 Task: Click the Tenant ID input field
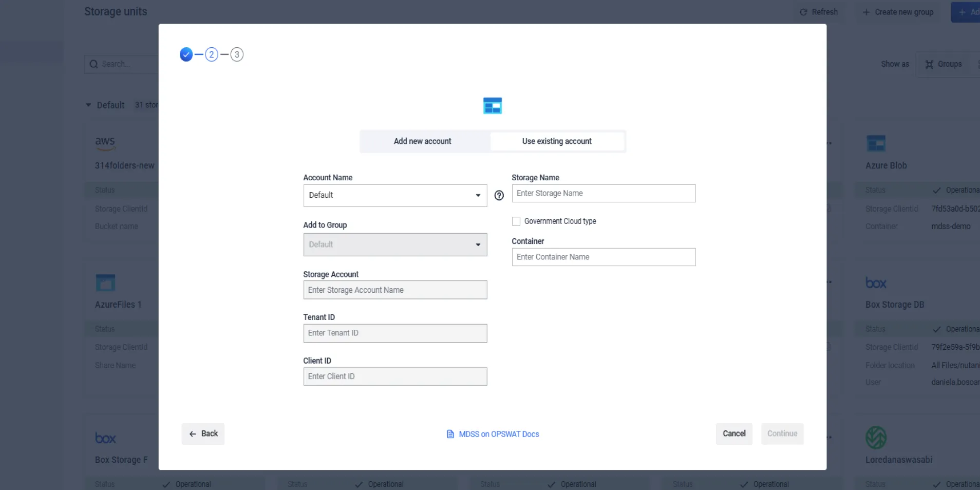coord(394,333)
